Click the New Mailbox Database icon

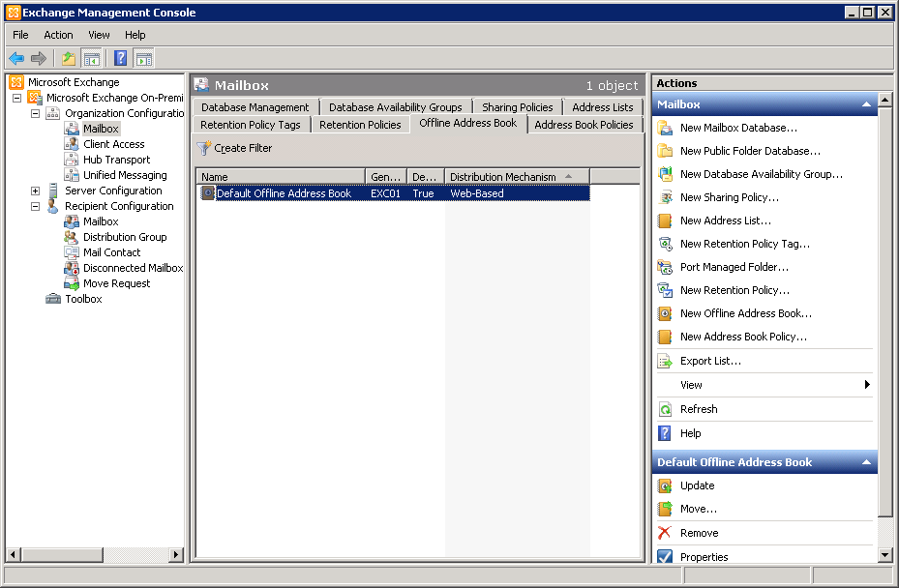click(665, 128)
